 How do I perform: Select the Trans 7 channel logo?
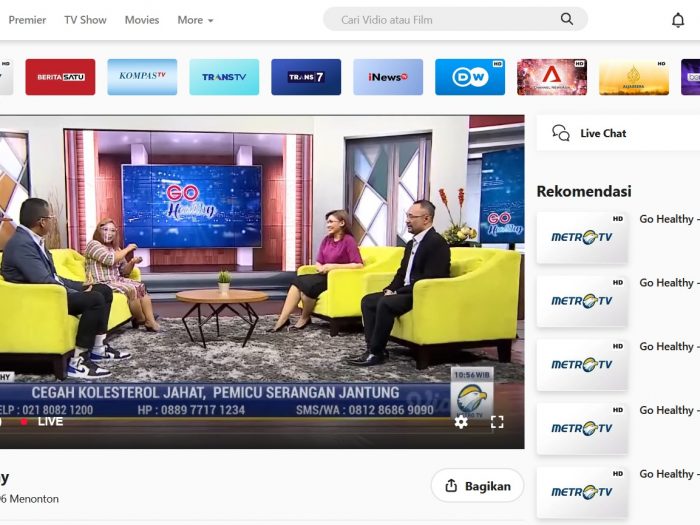point(306,77)
